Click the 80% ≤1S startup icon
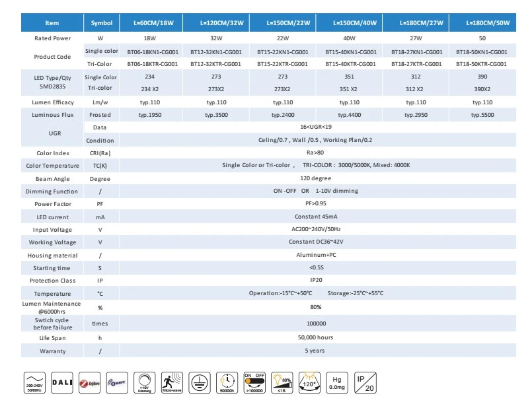The image size is (532, 414). click(x=282, y=383)
